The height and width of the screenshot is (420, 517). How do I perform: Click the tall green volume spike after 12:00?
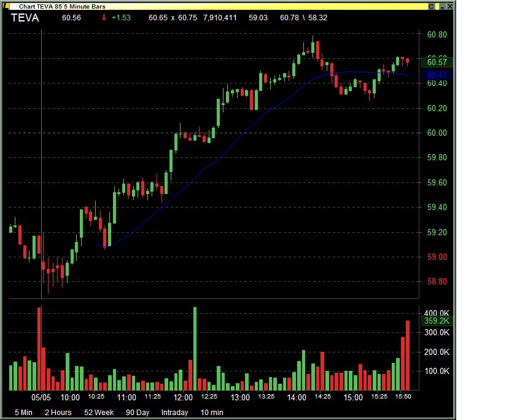pos(195,349)
